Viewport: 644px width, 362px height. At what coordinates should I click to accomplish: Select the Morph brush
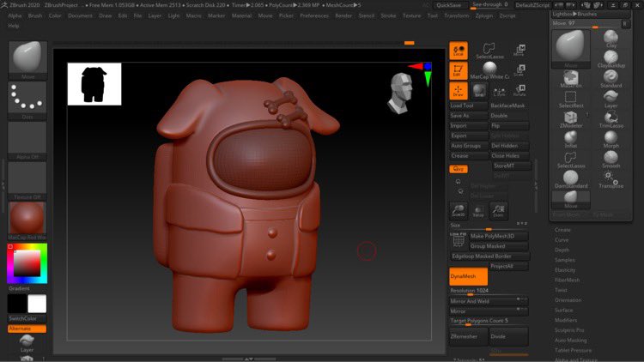pos(611,139)
